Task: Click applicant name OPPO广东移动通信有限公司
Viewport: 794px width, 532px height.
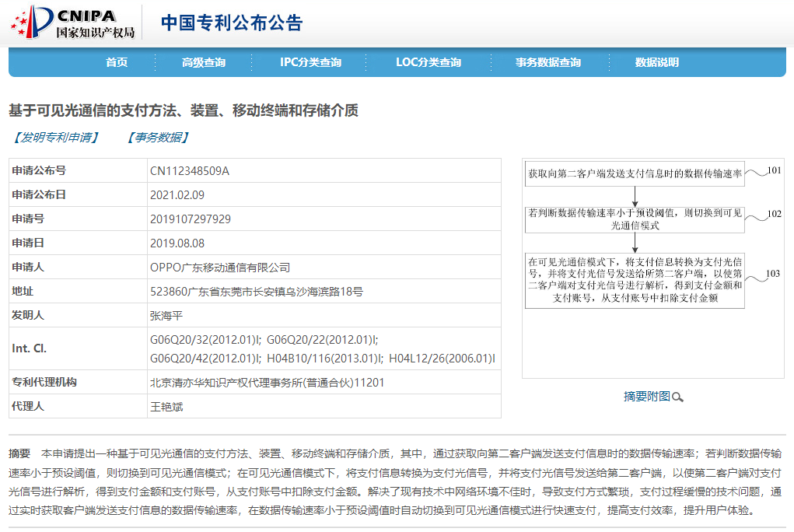Action: (x=219, y=268)
